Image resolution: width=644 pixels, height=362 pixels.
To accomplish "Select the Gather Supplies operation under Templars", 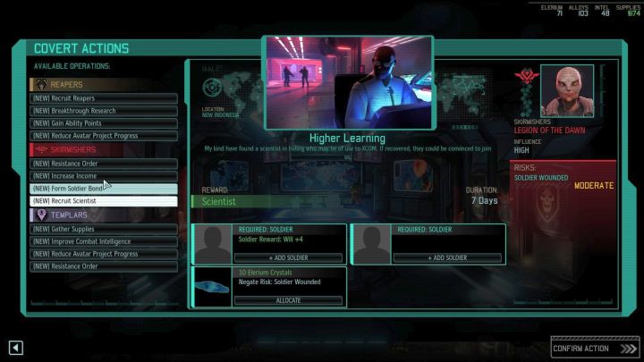I will 104,229.
